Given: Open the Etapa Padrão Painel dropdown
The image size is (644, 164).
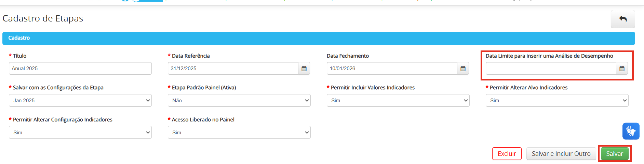Looking at the screenshot, I should point(239,101).
